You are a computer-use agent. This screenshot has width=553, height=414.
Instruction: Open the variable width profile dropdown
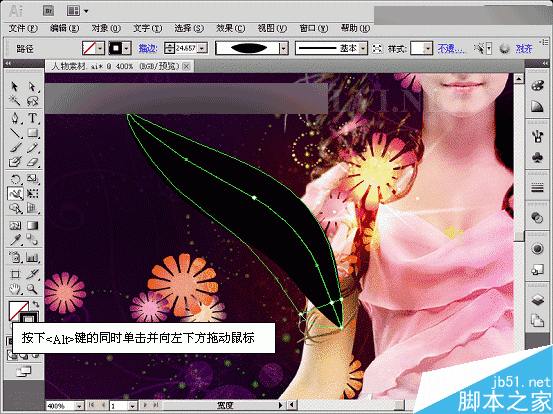click(x=284, y=49)
